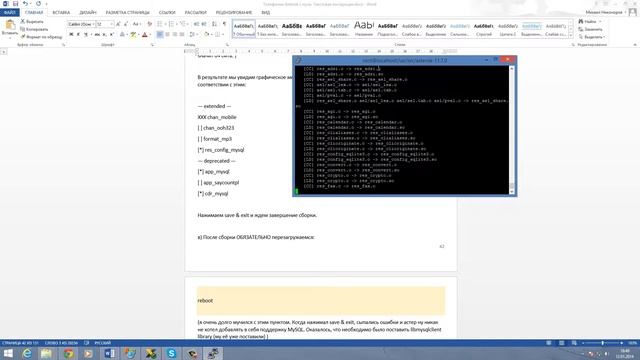Viewport: 640px width, 360px height.
Task: Toggle strikethrough formatting
Action: tap(97, 35)
